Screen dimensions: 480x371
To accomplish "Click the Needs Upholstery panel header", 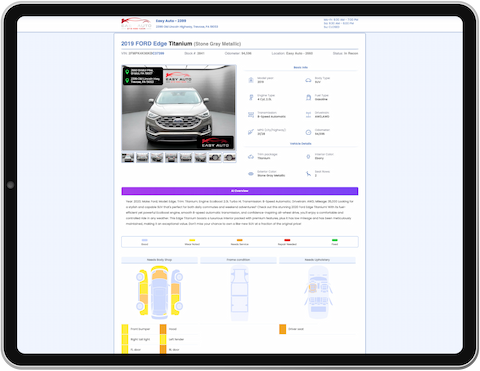I will [317, 260].
